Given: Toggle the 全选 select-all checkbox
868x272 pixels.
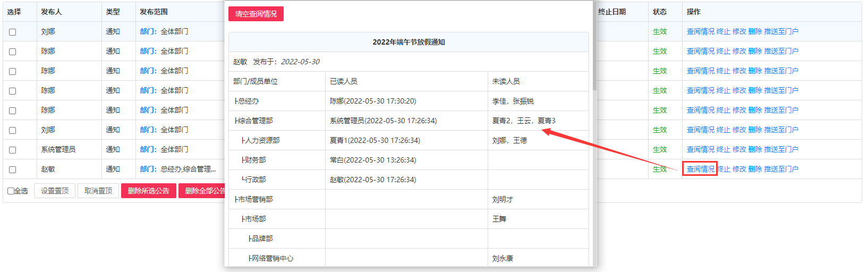Looking at the screenshot, I should pyautogui.click(x=11, y=191).
